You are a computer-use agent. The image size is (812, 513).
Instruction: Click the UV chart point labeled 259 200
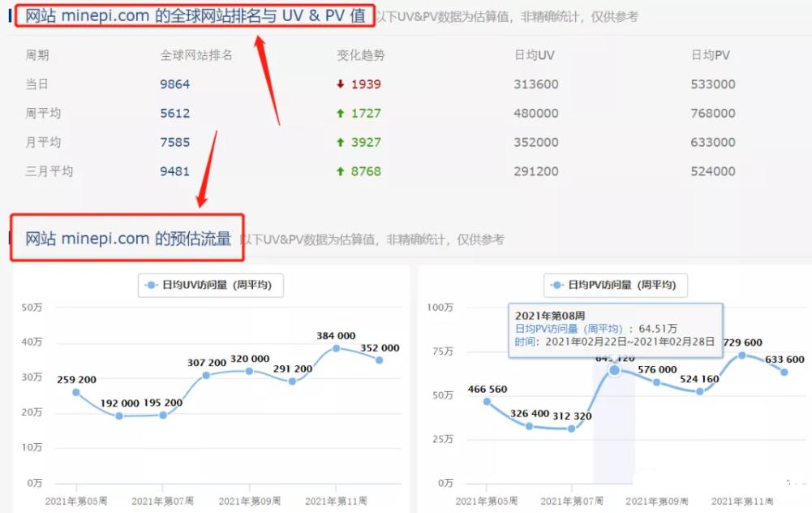coord(76,392)
